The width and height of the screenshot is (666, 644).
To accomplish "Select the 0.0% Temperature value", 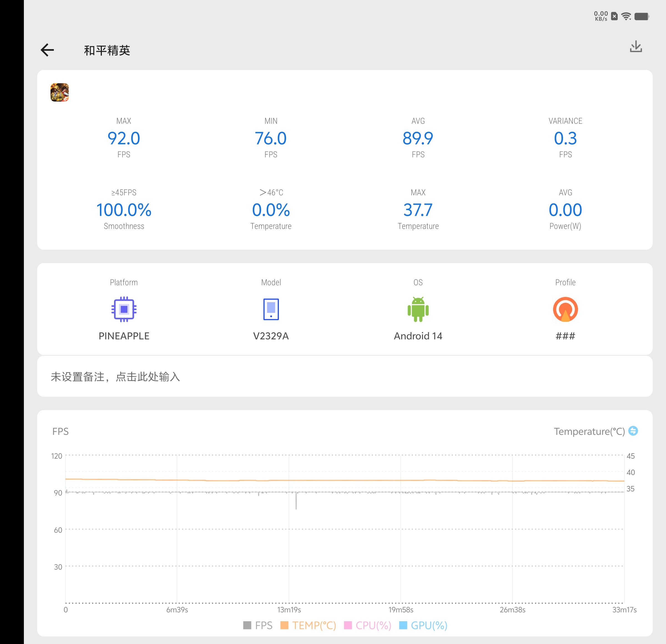I will tap(271, 210).
